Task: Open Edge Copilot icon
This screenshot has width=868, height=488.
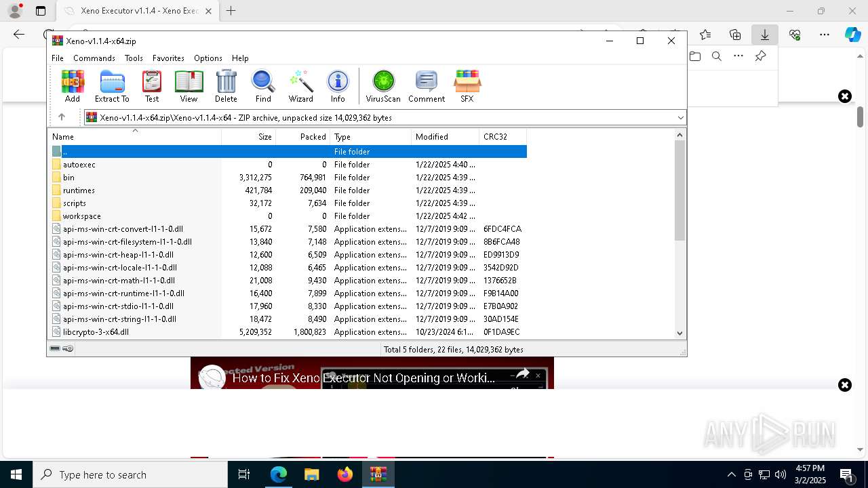Action: (852, 35)
